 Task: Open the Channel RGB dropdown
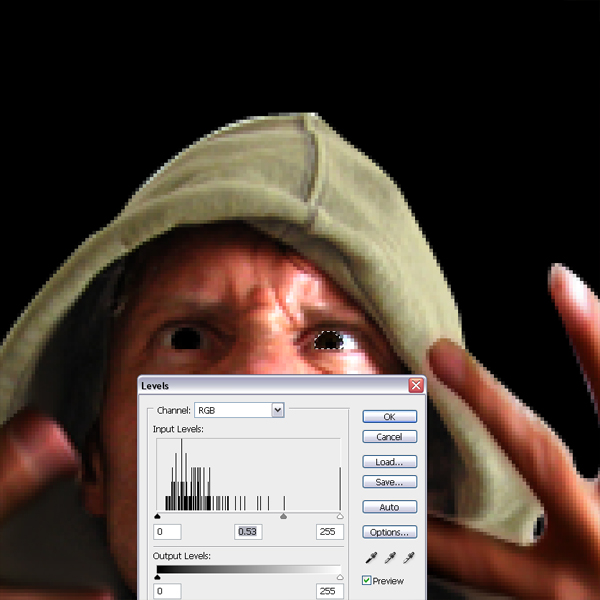tap(239, 410)
